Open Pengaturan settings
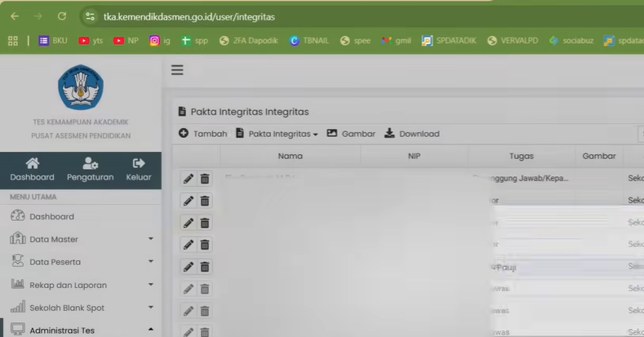 [x=91, y=170]
